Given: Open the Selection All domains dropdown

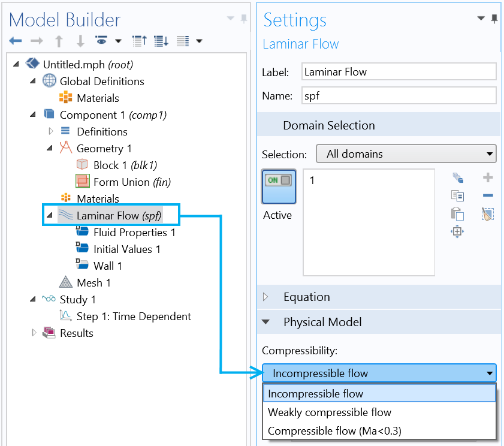Looking at the screenshot, I should pyautogui.click(x=406, y=153).
